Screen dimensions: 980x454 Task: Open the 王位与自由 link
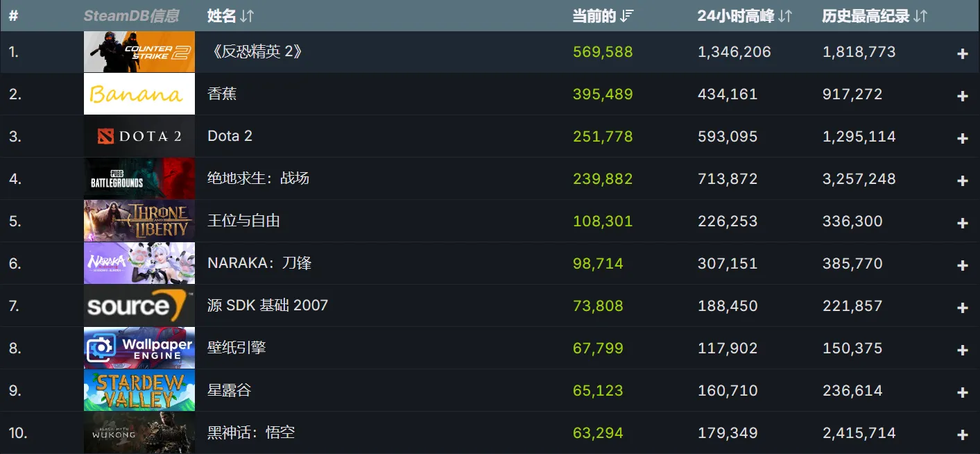pos(243,221)
